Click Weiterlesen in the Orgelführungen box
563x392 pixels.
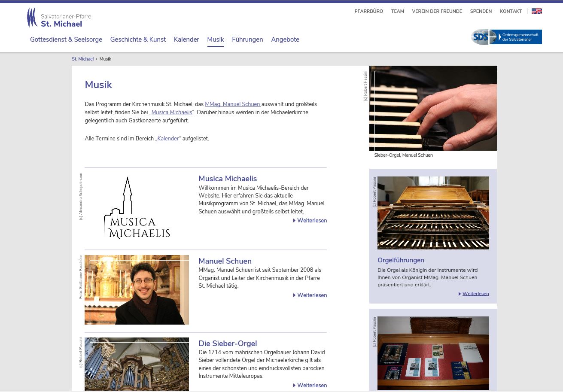(475, 294)
